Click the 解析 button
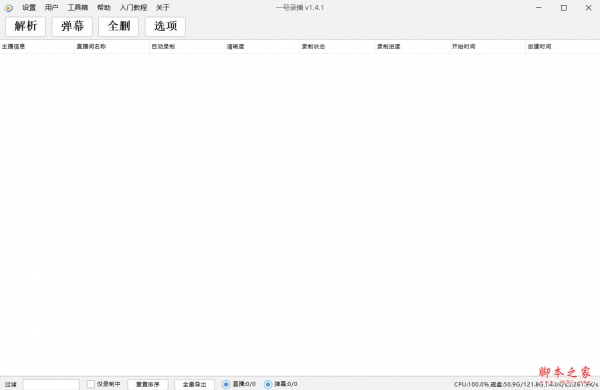The height and width of the screenshot is (390, 600). [x=26, y=26]
